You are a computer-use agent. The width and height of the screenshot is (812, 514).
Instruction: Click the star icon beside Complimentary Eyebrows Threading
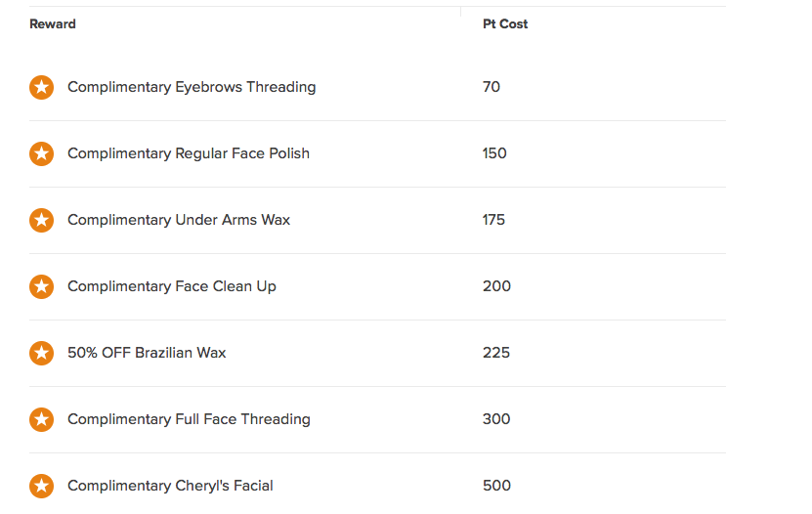(41, 87)
